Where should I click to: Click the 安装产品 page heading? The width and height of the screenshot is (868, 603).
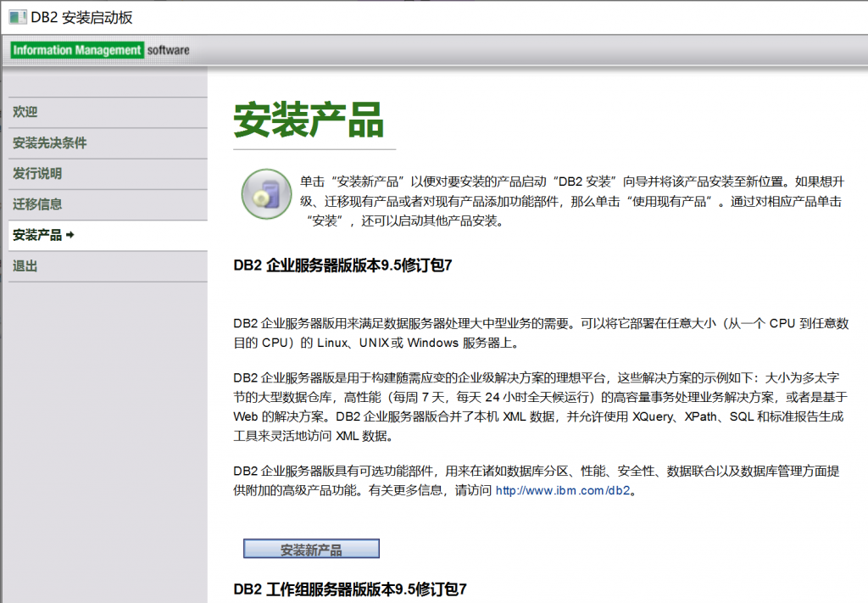(x=309, y=120)
